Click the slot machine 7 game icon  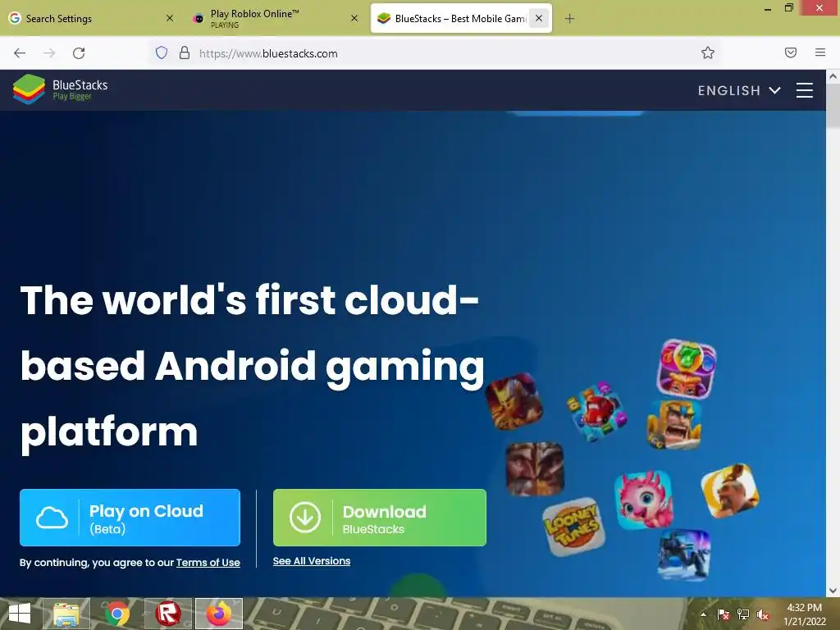pyautogui.click(x=687, y=368)
